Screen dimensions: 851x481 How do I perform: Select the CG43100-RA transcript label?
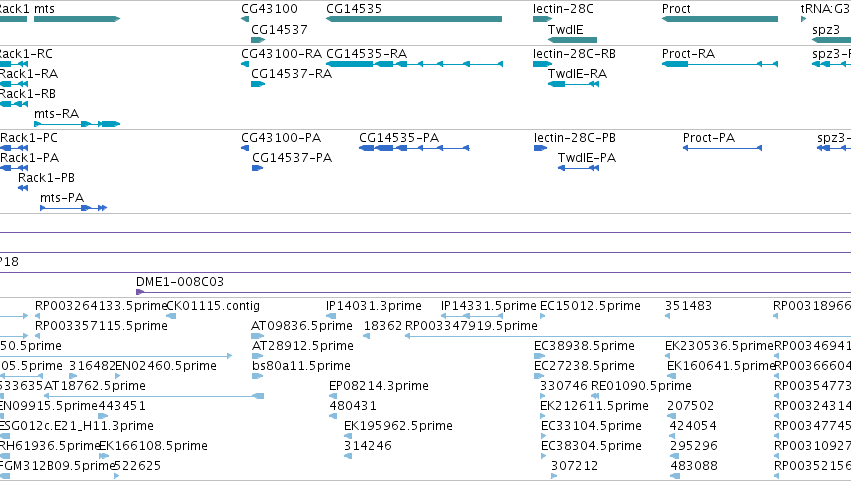point(282,54)
